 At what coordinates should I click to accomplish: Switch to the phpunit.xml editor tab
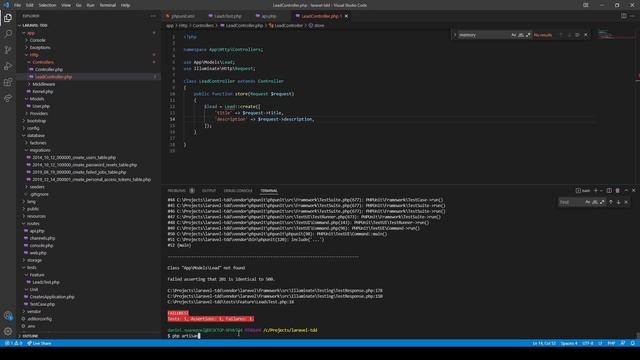coord(182,16)
